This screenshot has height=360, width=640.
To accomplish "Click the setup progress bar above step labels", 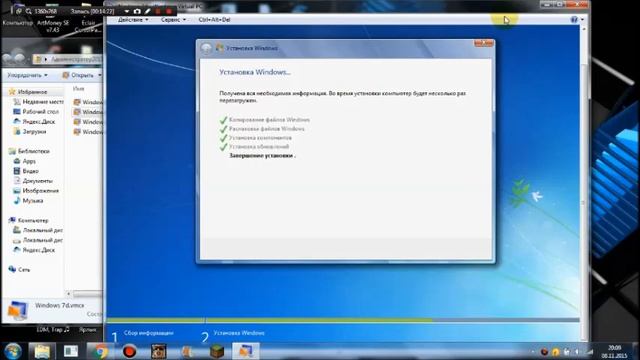I will click(343, 320).
